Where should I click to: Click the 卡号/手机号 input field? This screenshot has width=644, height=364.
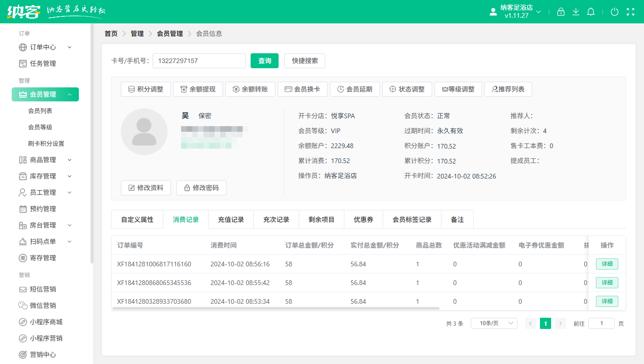(199, 61)
